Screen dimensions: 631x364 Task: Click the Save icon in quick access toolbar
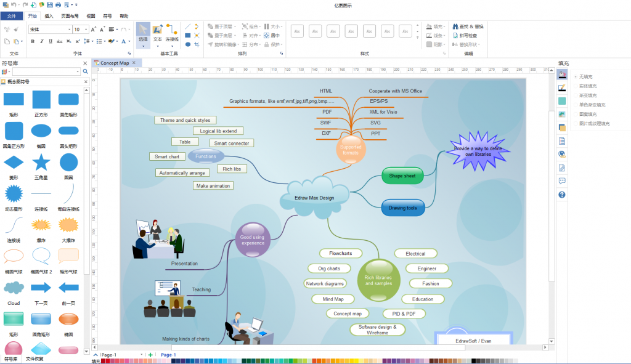pos(50,5)
